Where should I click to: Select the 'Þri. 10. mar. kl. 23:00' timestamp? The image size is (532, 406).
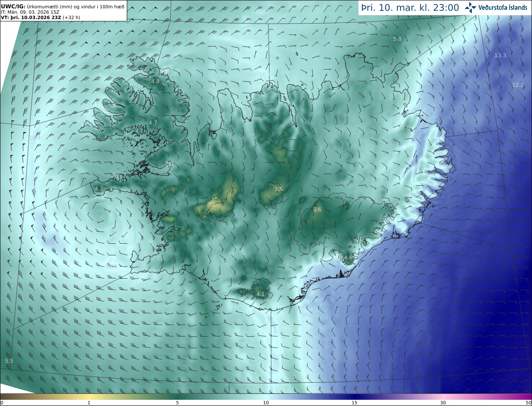[410, 8]
